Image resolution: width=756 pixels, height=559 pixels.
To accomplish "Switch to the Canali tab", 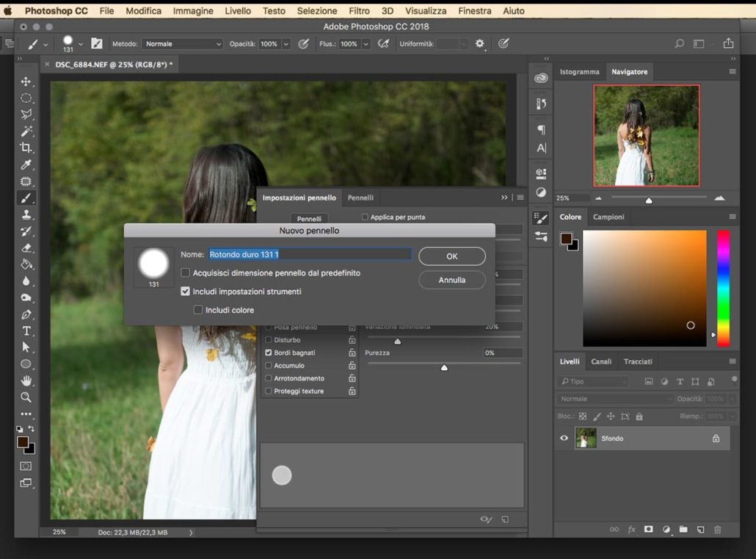I will pos(601,361).
